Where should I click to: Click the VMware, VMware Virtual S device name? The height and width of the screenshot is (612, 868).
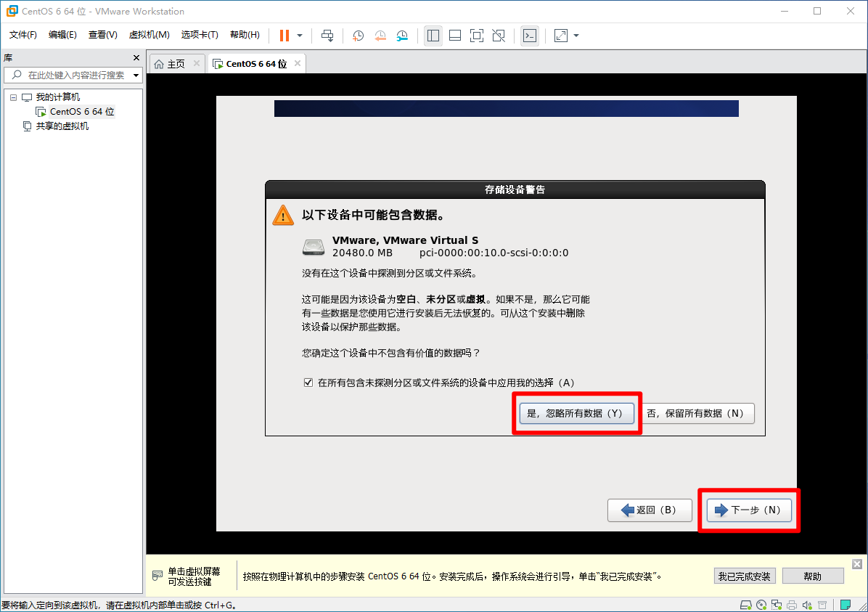coord(405,240)
